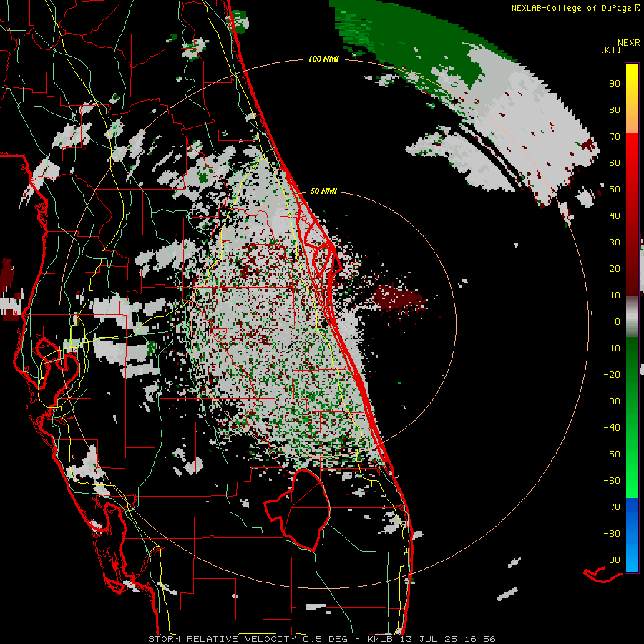Click the dark red velocity patch offshore east
The width and height of the screenshot is (644, 644).
click(x=398, y=298)
